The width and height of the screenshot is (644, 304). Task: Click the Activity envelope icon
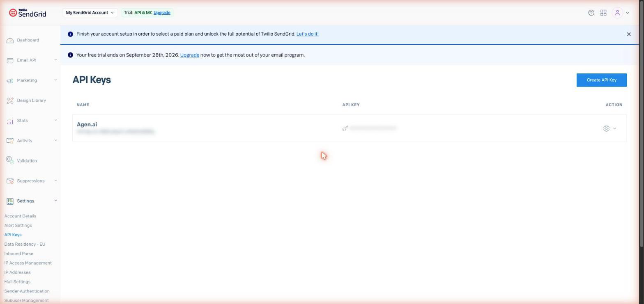(x=10, y=141)
